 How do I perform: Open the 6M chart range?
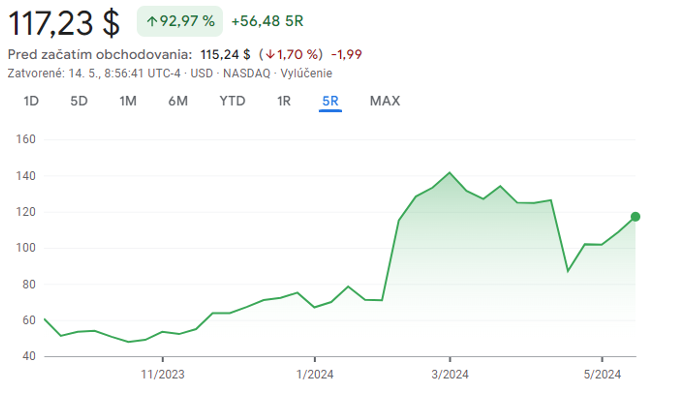click(178, 100)
